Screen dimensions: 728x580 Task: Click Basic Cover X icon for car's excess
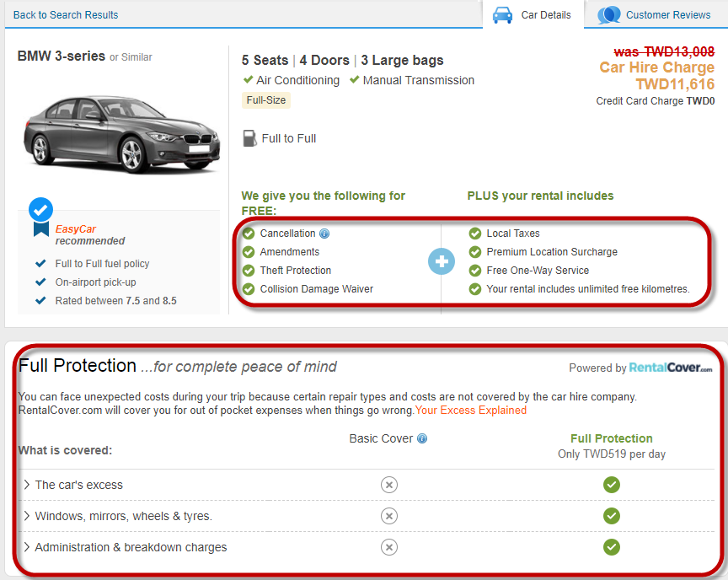[389, 485]
